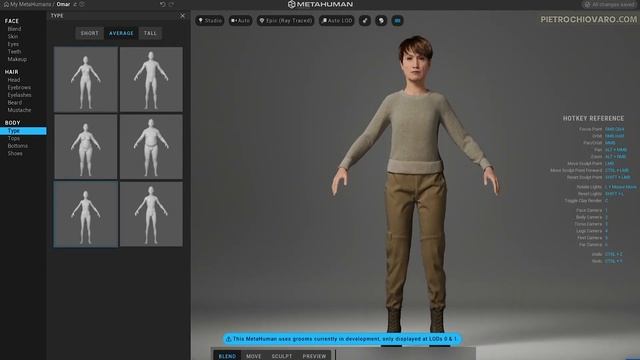
Task: Click the redo arrow icon
Action: coord(171,4)
